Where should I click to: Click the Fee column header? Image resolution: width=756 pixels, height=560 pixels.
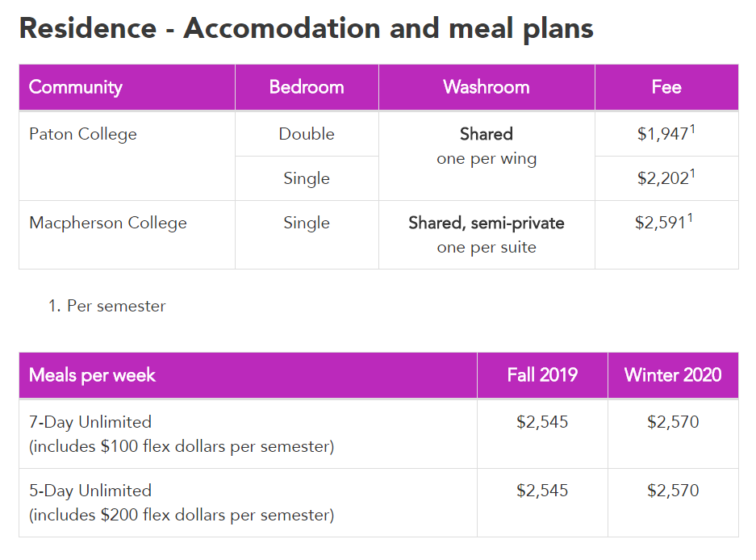coord(666,87)
